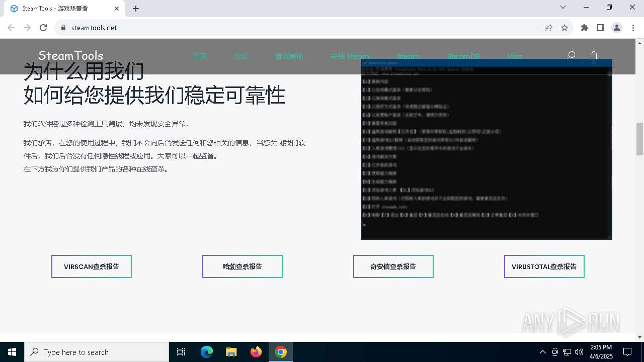Open the Chrome profile avatar
This screenshot has height=362, width=644.
click(x=617, y=28)
